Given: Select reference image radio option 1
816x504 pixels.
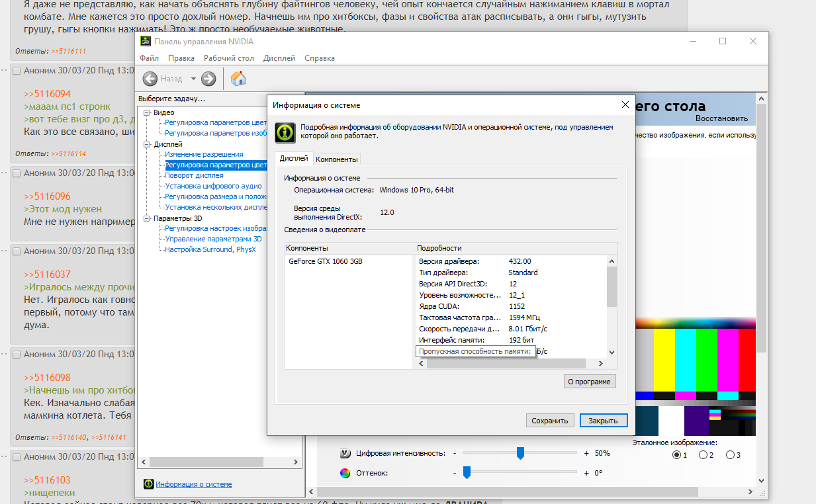Looking at the screenshot, I should click(x=676, y=455).
